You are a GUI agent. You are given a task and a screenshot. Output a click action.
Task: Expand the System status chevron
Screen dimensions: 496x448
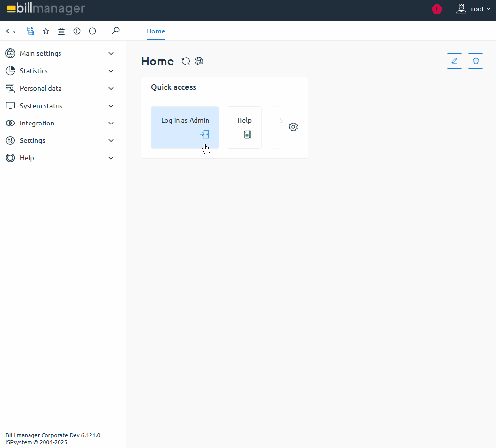pyautogui.click(x=111, y=106)
